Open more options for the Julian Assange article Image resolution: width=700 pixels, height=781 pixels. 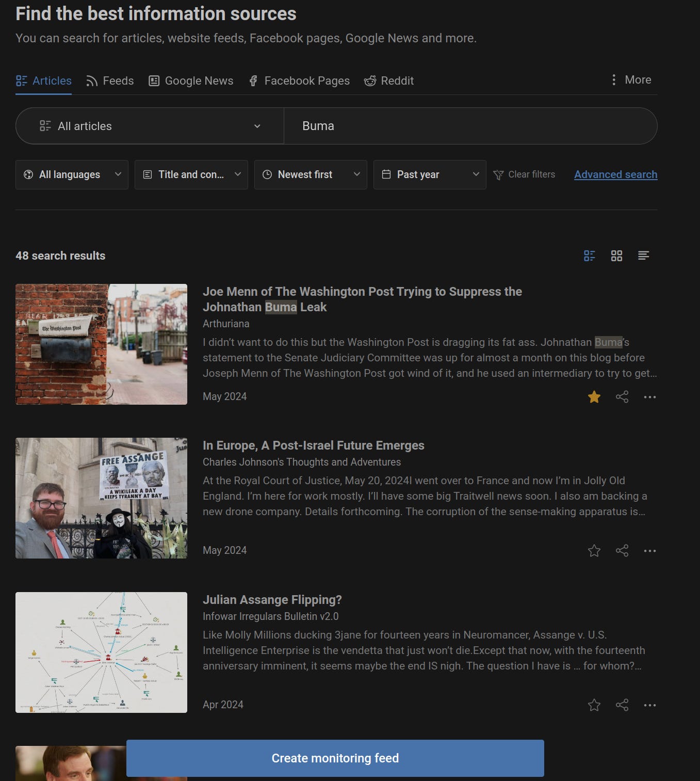point(649,705)
